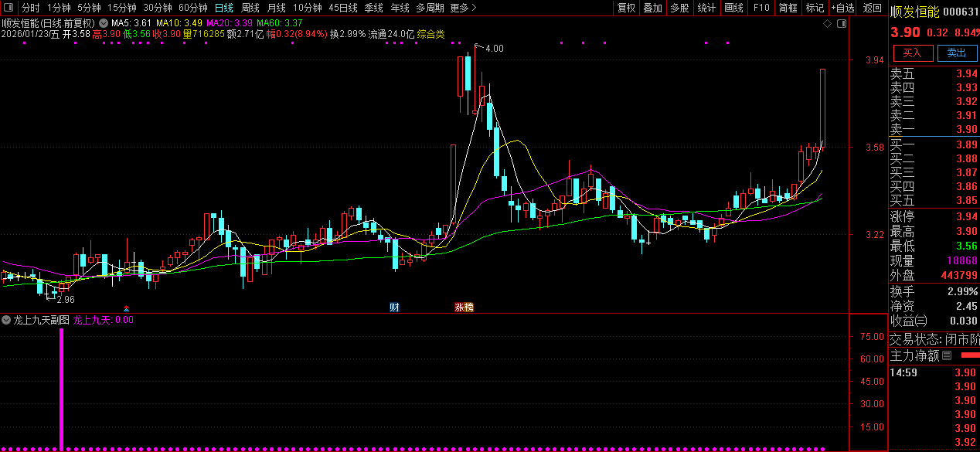This screenshot has width=980, height=452.
Task: Expand dropdown beside 龙上九天副图
Action: 6,319
